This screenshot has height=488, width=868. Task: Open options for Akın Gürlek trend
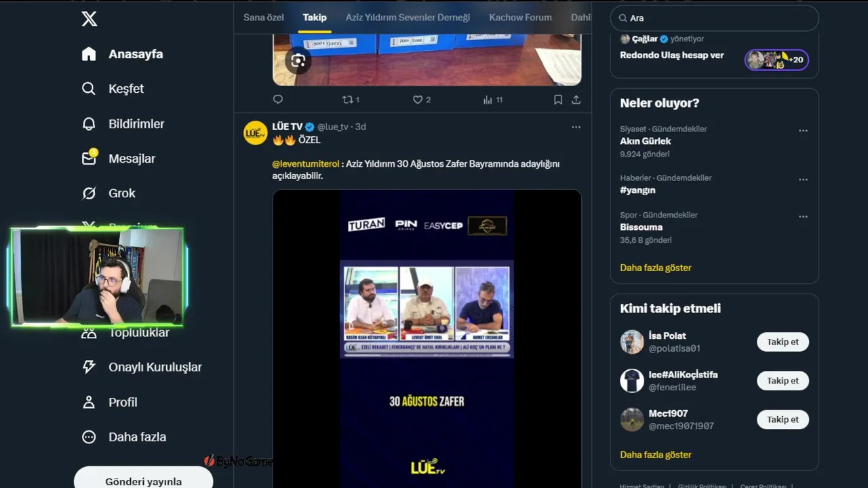[x=803, y=131]
